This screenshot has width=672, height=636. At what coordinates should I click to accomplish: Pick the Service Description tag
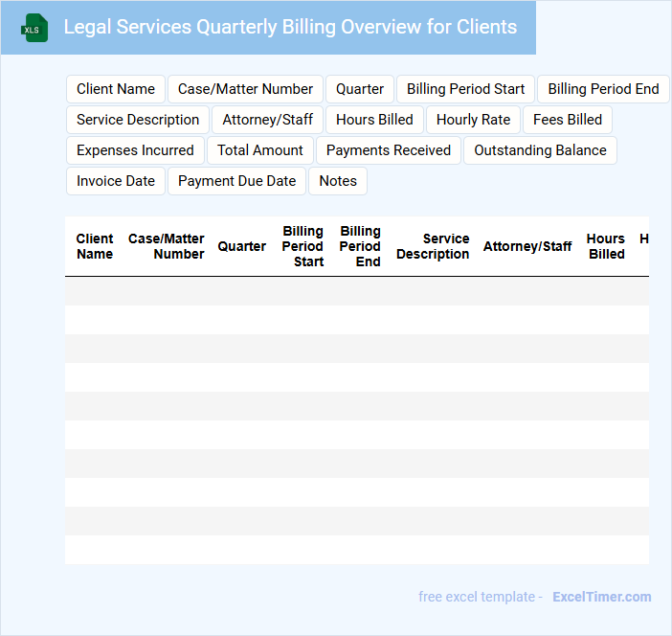138,120
